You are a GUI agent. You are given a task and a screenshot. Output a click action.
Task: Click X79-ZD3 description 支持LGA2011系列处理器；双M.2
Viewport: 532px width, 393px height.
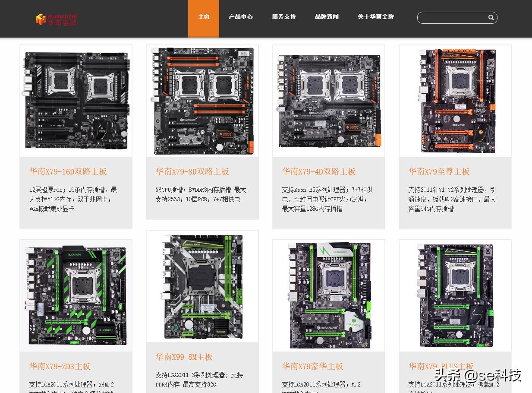tap(72, 388)
